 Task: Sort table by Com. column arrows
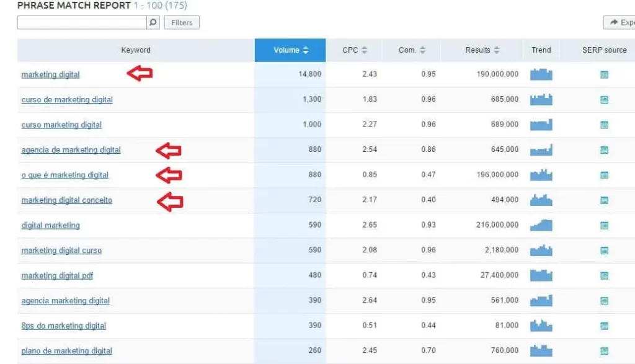422,50
